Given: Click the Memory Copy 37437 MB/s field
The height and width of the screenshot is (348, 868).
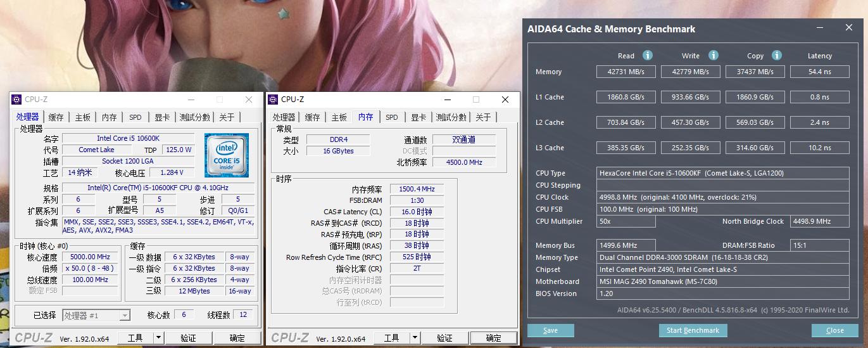Looking at the screenshot, I should pos(755,72).
